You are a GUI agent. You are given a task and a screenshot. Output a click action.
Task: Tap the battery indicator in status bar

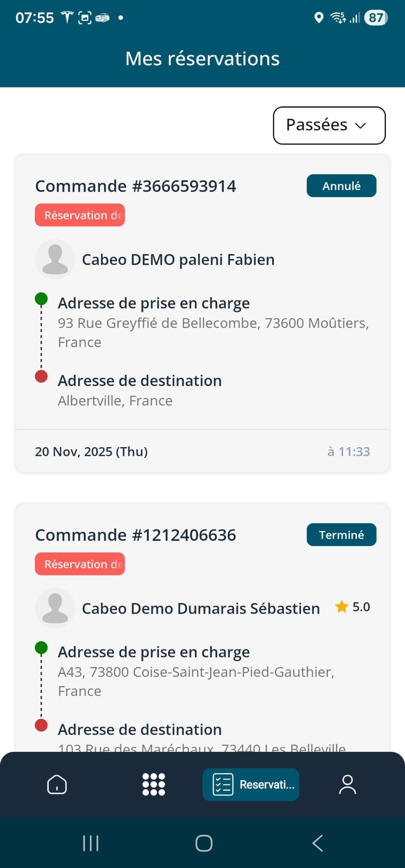pyautogui.click(x=376, y=18)
